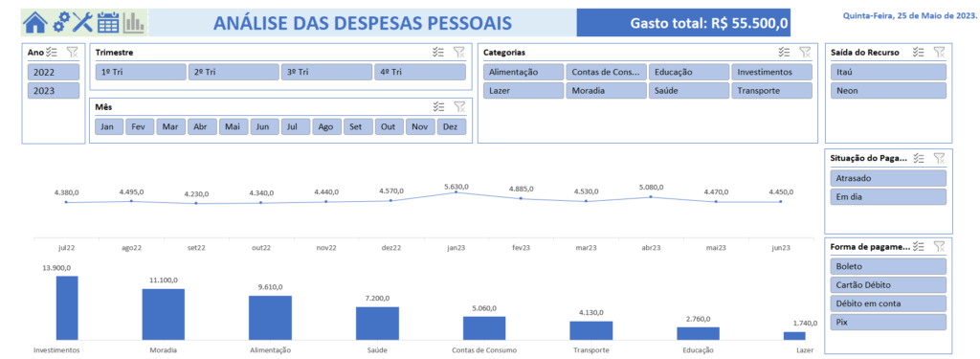980x359 pixels.
Task: Clear filter on Situação do Pagamento slicer
Action: click(940, 158)
